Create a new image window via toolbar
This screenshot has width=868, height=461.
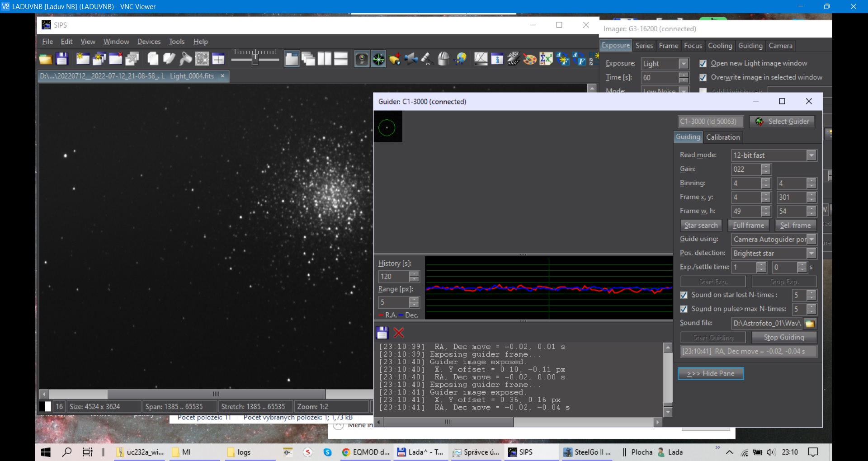83,59
